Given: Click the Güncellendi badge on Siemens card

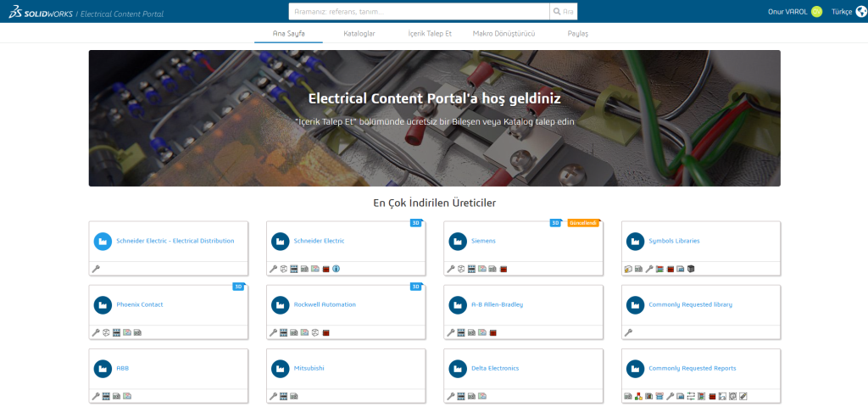Looking at the screenshot, I should pos(583,223).
